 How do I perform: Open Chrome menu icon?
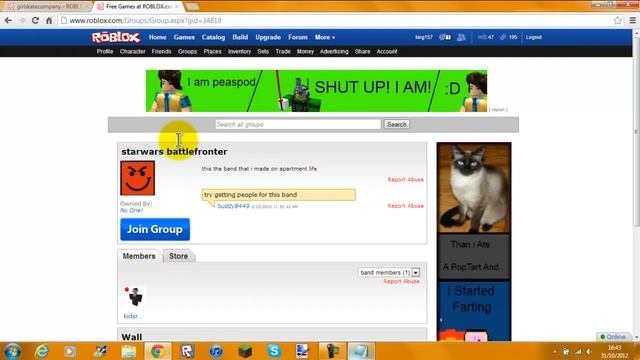coord(632,20)
